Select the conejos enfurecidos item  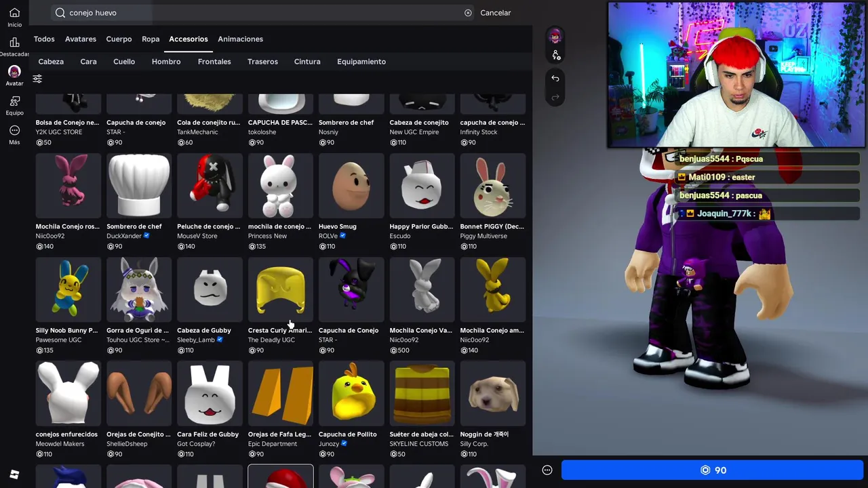tap(68, 393)
